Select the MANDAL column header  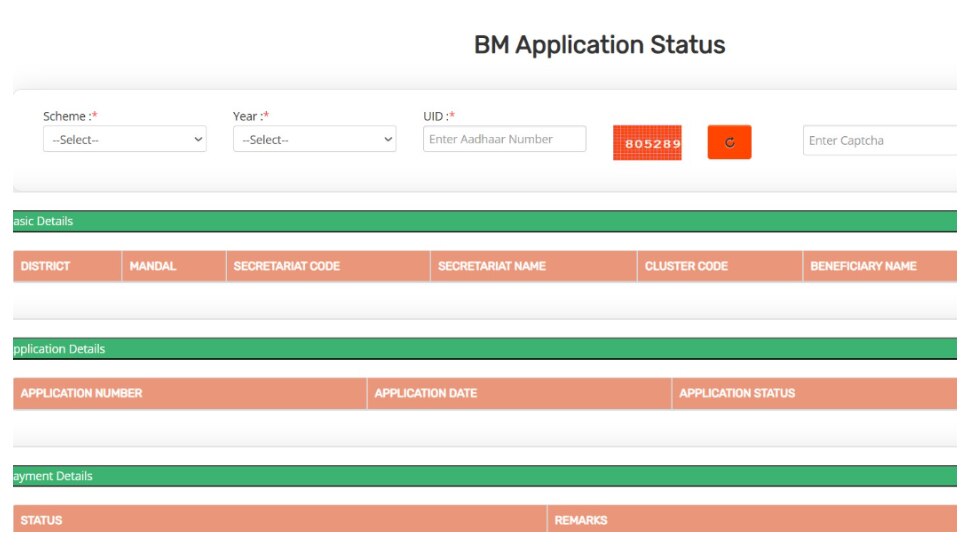click(x=174, y=266)
